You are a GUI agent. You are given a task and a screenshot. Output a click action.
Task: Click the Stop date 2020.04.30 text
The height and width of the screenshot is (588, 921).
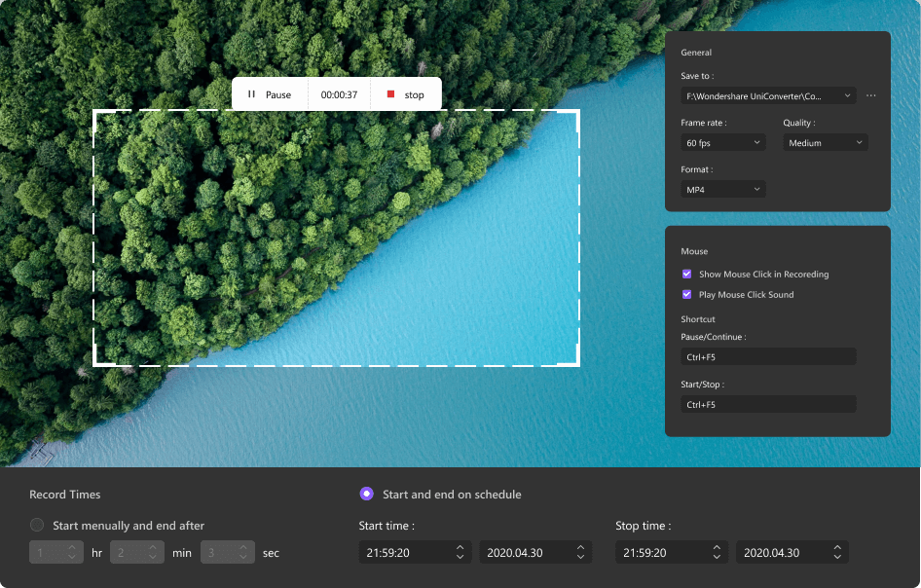[x=771, y=553]
